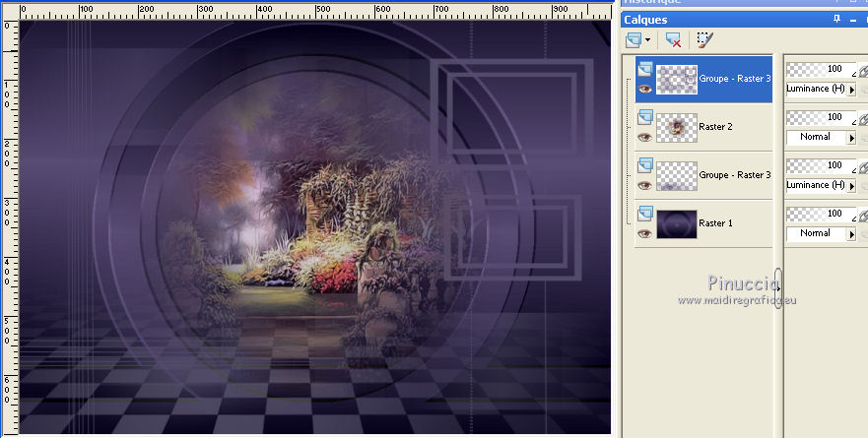Click the garden image in the canvas
The image size is (868, 438).
[x=315, y=227]
